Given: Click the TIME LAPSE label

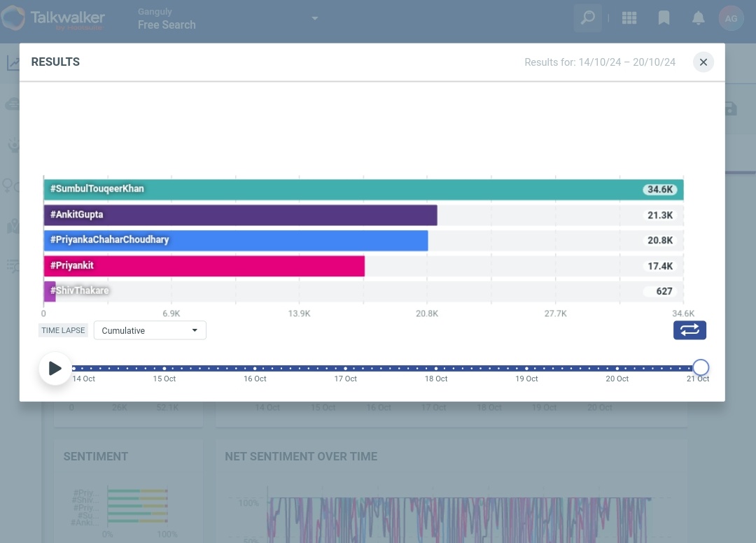Looking at the screenshot, I should [63, 330].
